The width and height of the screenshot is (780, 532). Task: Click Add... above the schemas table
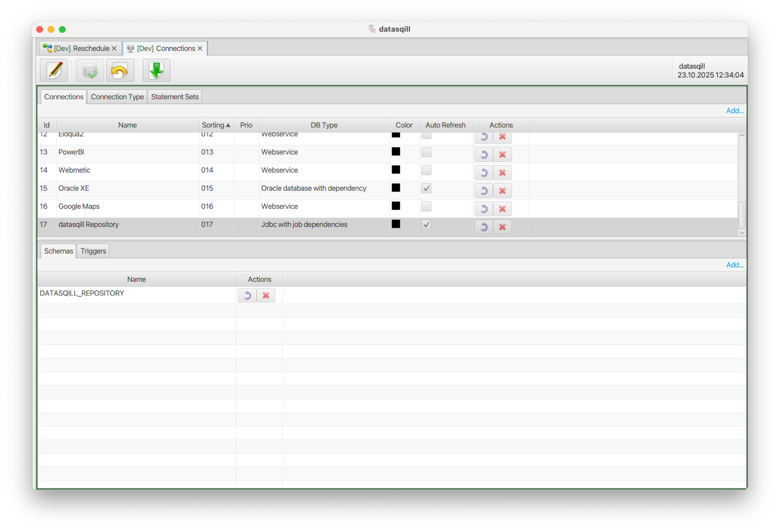[x=734, y=264]
